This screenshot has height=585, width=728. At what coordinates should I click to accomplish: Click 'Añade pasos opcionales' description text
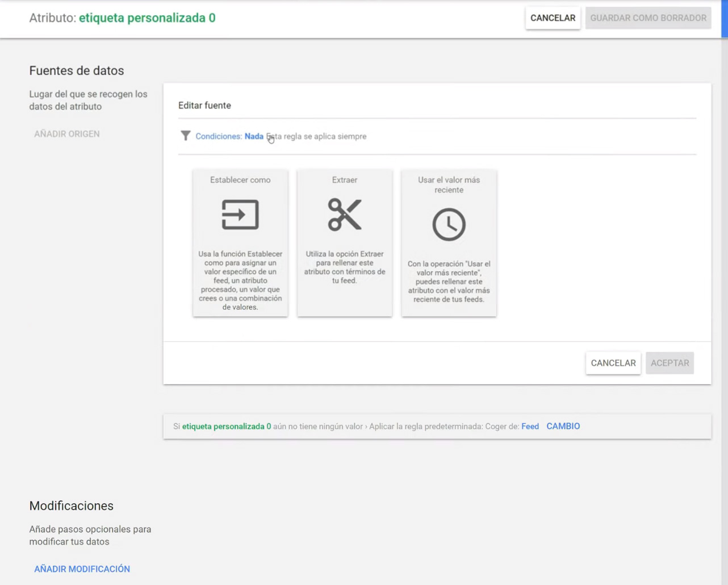pos(90,536)
